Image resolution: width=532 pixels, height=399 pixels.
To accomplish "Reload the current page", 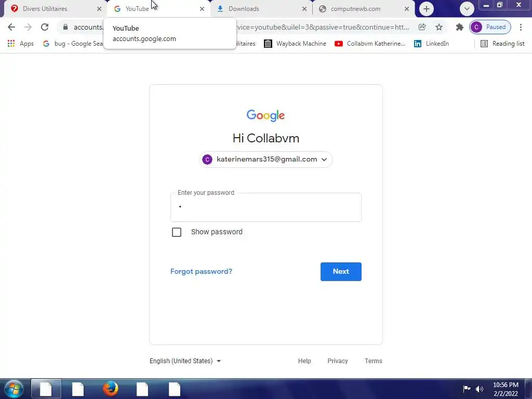I will [x=45, y=27].
